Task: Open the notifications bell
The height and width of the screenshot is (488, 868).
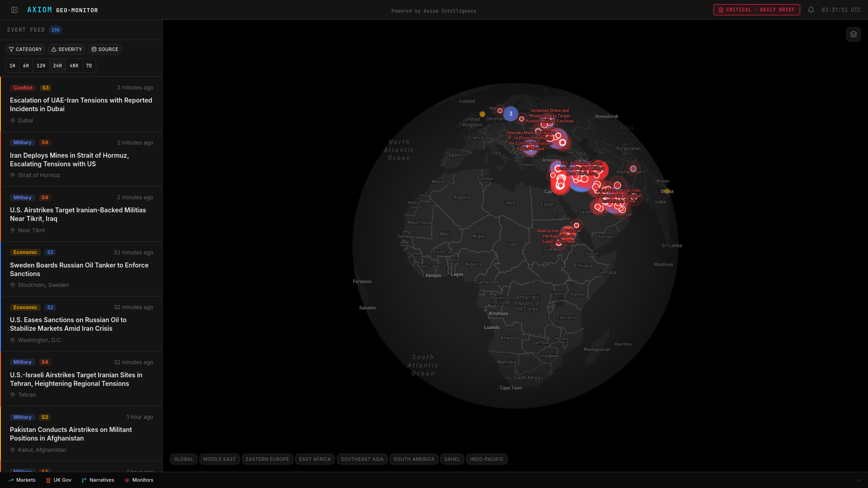Action: pos(811,10)
